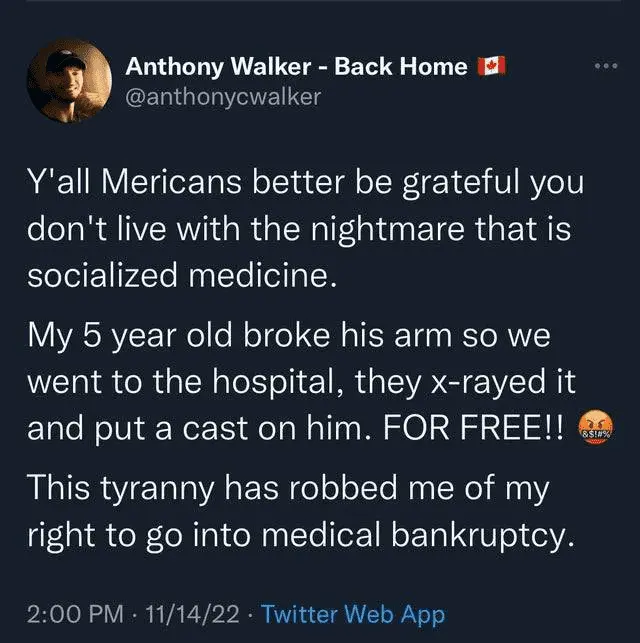640x643 pixels.
Task: Click the 'Twitter Web App' source link
Action: [353, 614]
